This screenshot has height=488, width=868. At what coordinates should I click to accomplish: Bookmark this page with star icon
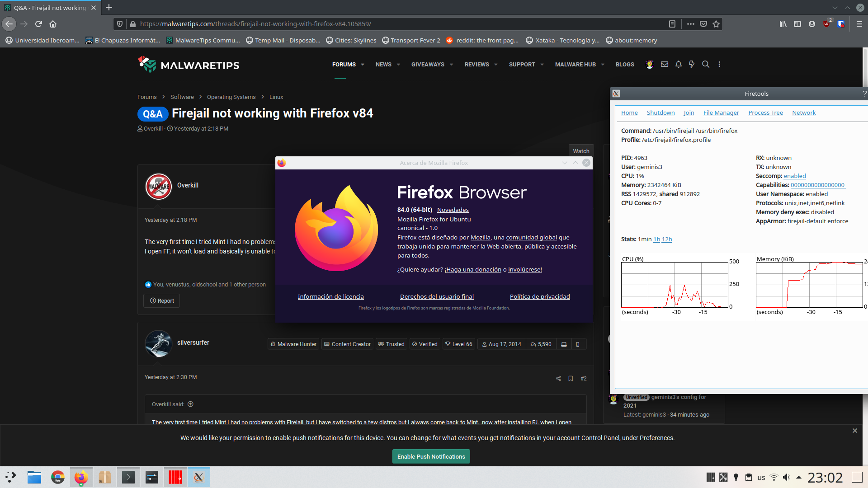click(x=716, y=24)
